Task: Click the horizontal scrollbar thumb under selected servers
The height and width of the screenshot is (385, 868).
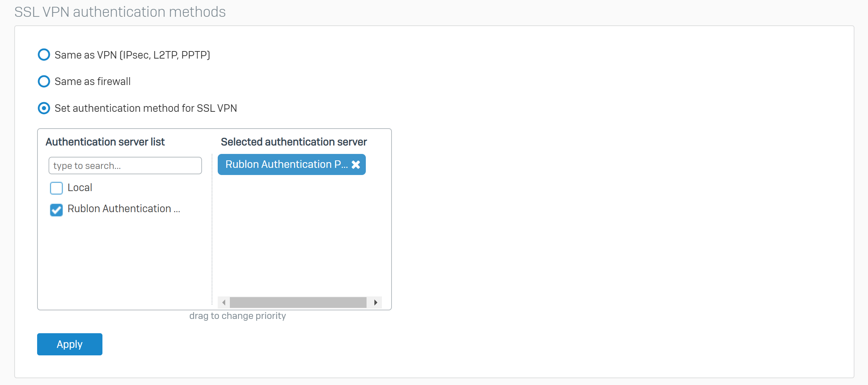Action: coord(298,302)
